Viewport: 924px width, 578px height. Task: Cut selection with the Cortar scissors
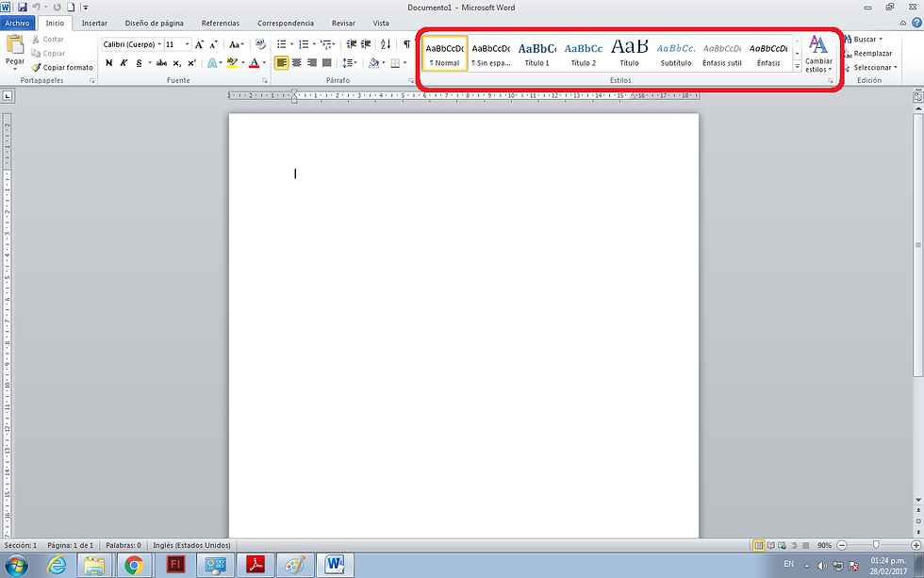48,39
